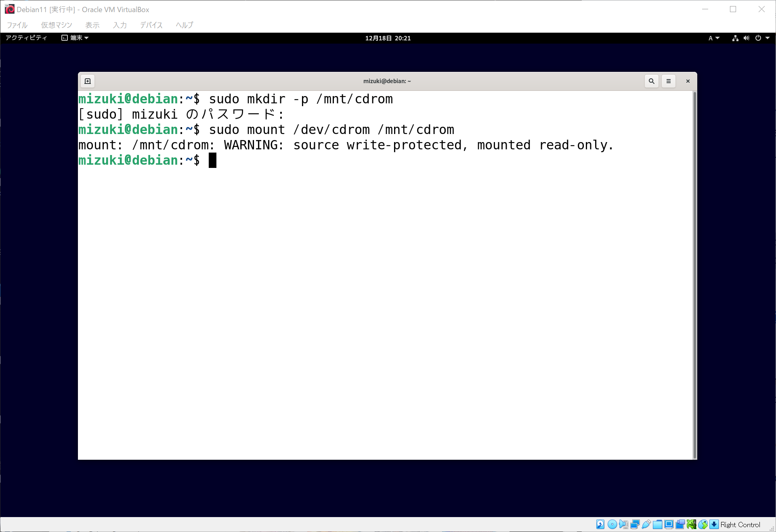
Task: Click the network icon in GNOME top bar
Action: (735, 38)
